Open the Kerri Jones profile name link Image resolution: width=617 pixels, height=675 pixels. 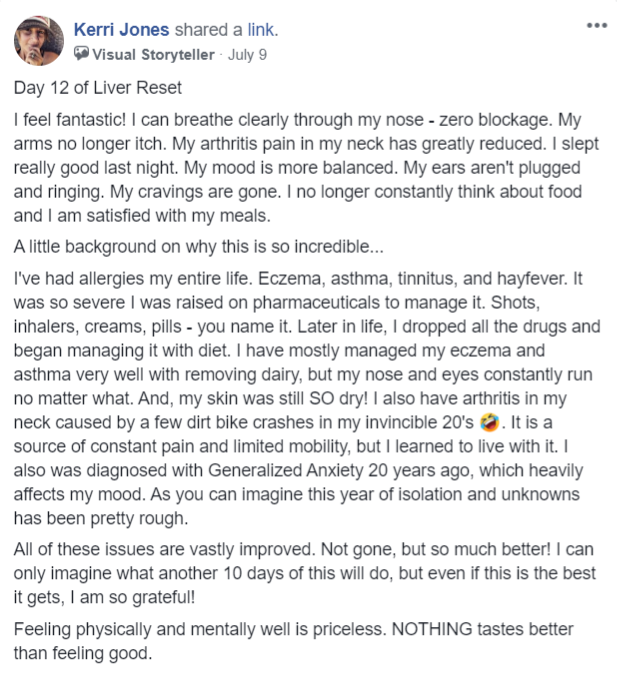click(x=121, y=30)
